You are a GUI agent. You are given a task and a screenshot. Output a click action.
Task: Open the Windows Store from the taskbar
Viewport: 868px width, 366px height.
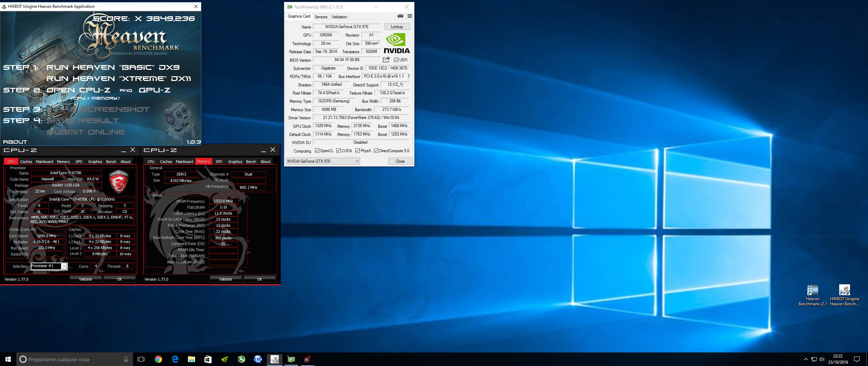point(208,359)
